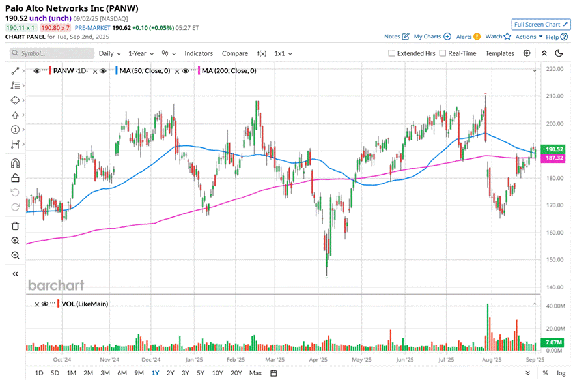588x382 pixels.
Task: Open the Templates menu
Action: (x=499, y=53)
